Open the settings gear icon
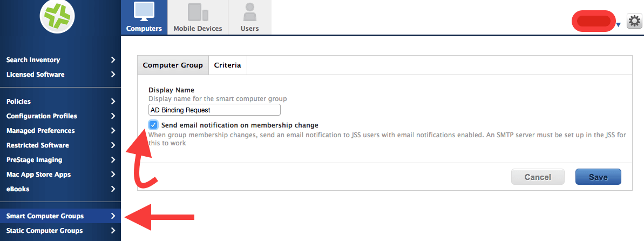644x241 pixels. pos(634,21)
